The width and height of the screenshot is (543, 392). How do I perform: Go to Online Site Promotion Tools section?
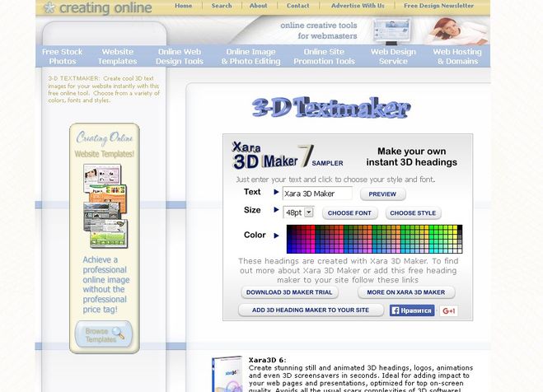tap(324, 56)
